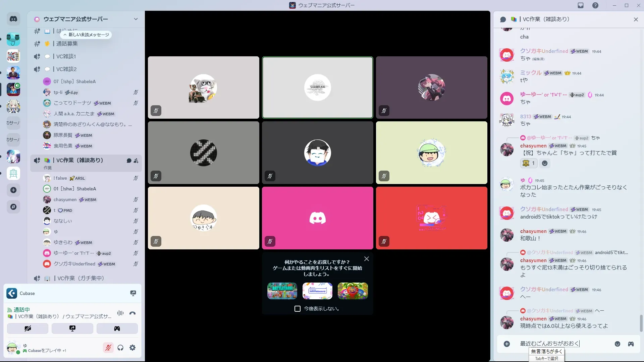Disconnect from voice call
This screenshot has height=362, width=644.
tap(132, 313)
